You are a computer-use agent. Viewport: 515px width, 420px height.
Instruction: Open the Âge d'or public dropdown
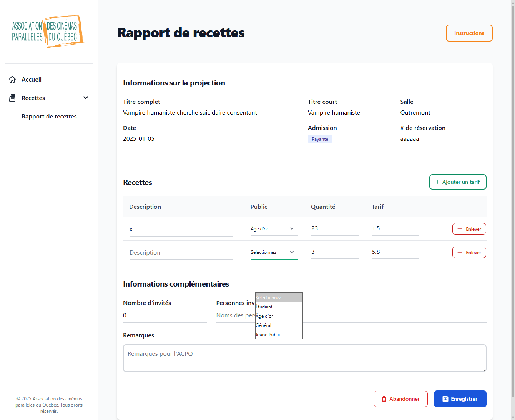[x=274, y=229]
